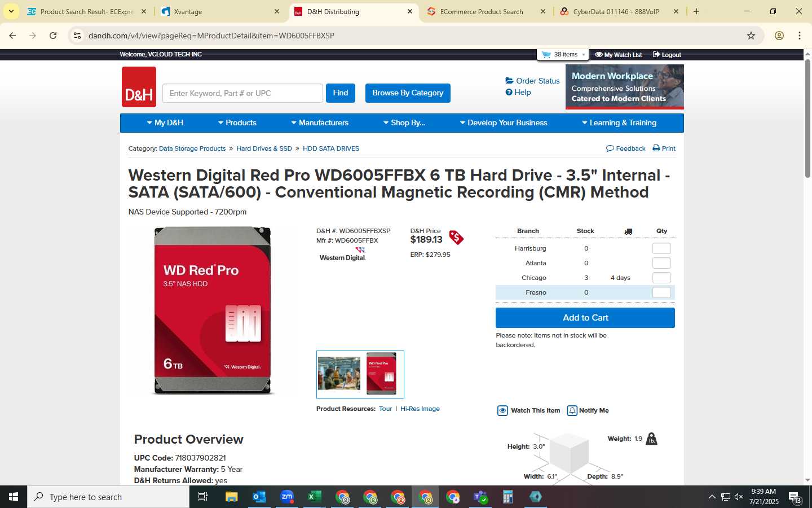Image resolution: width=812 pixels, height=508 pixels.
Task: Open Microsoft Teams from the taskbar
Action: 480,497
